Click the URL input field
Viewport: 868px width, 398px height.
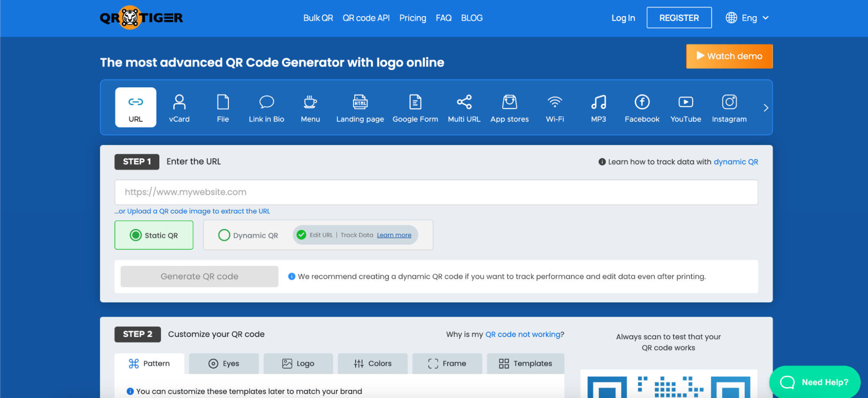coord(436,192)
